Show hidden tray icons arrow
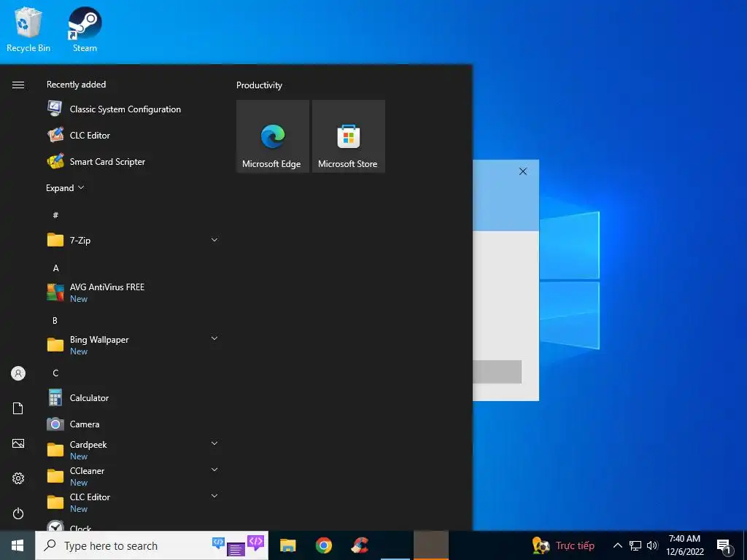The width and height of the screenshot is (747, 560). point(617,545)
